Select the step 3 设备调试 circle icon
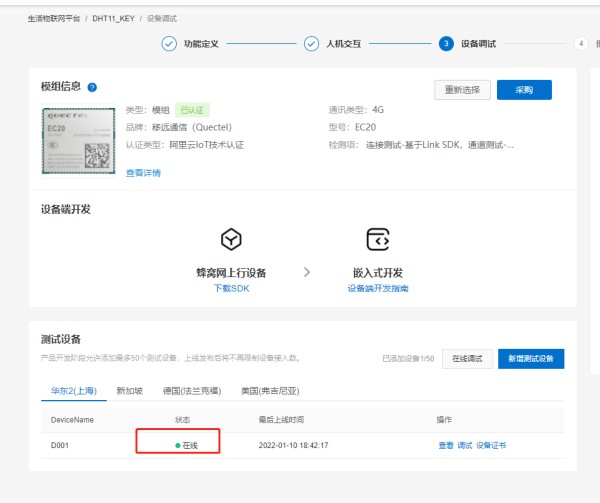The width and height of the screenshot is (600, 503). [x=446, y=44]
